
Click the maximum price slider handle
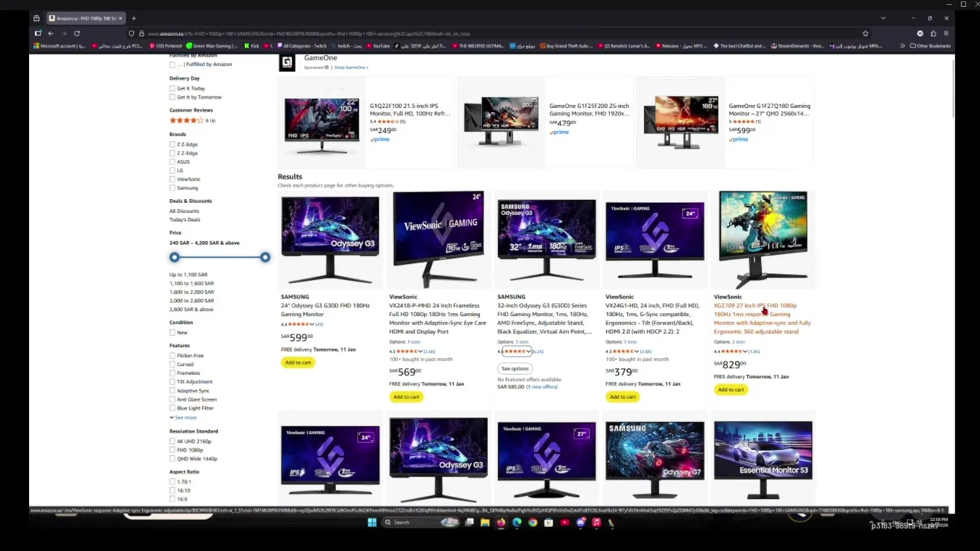[265, 257]
